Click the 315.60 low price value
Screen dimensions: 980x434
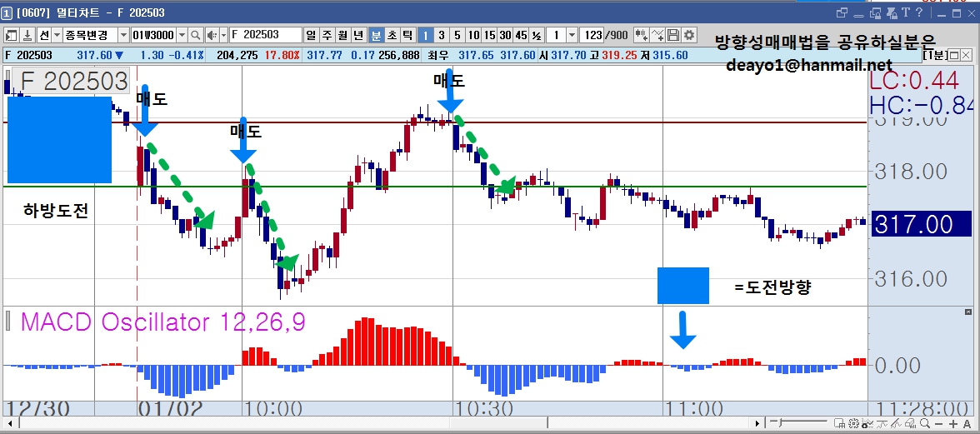click(x=670, y=56)
